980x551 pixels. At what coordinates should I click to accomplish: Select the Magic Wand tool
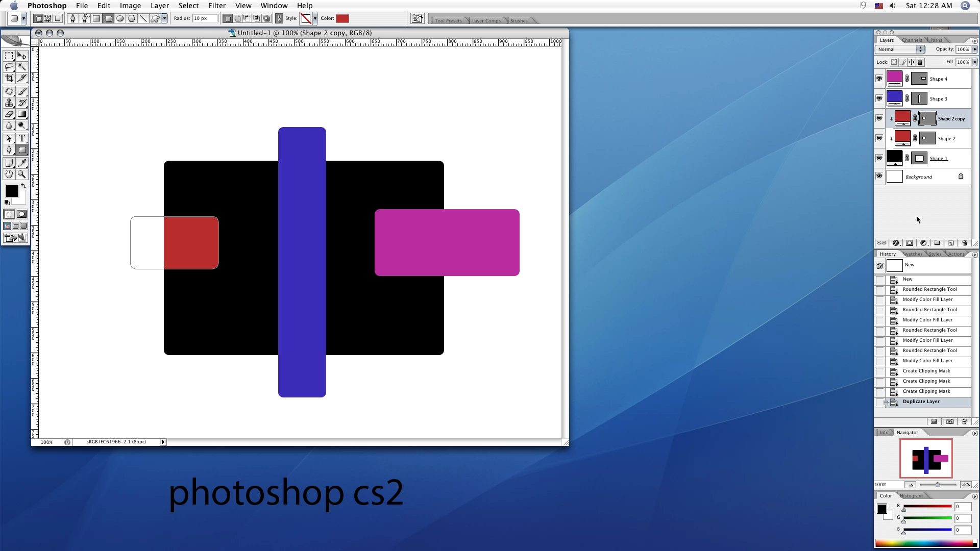21,67
